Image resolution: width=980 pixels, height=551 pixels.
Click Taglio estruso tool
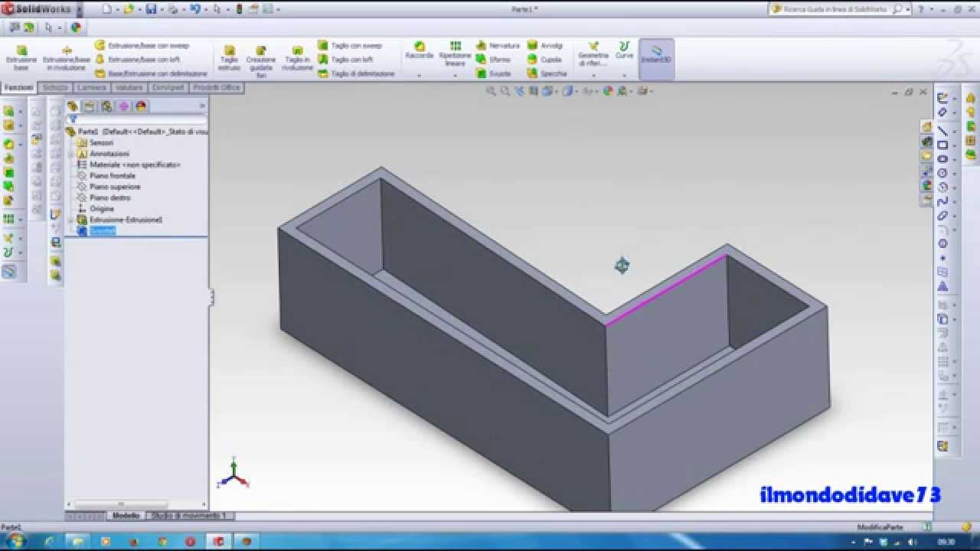point(229,59)
